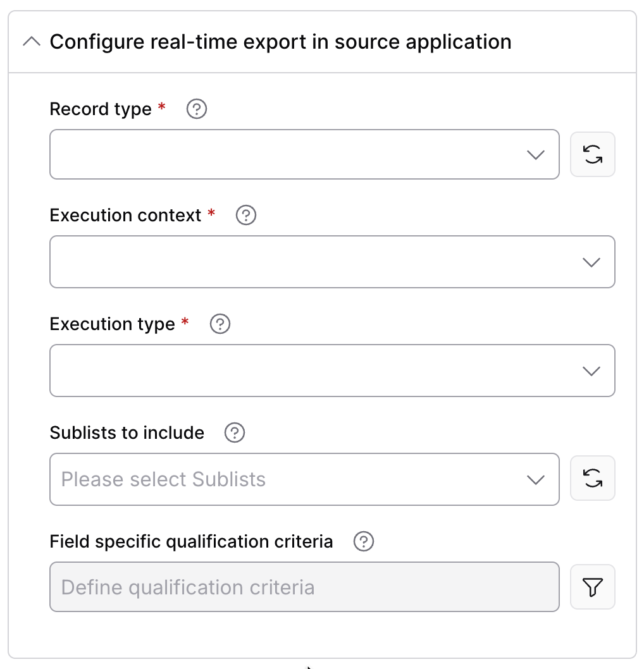Open help for Record type

point(196,109)
